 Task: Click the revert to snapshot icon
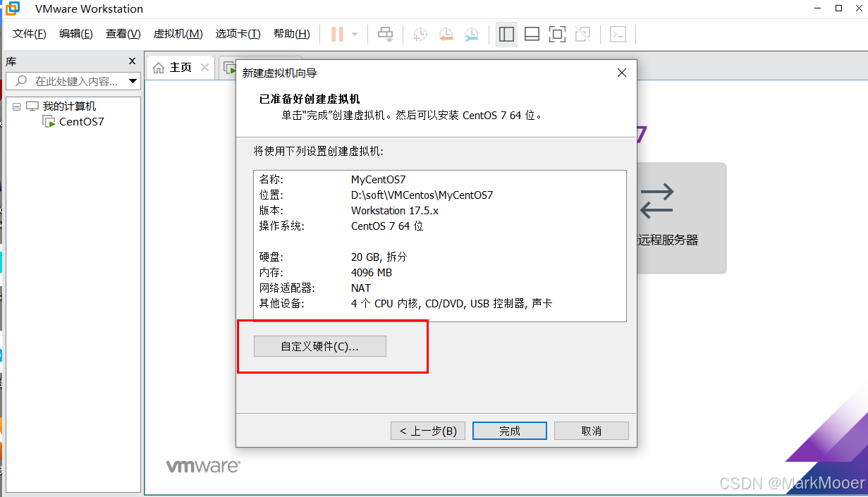pyautogui.click(x=446, y=34)
